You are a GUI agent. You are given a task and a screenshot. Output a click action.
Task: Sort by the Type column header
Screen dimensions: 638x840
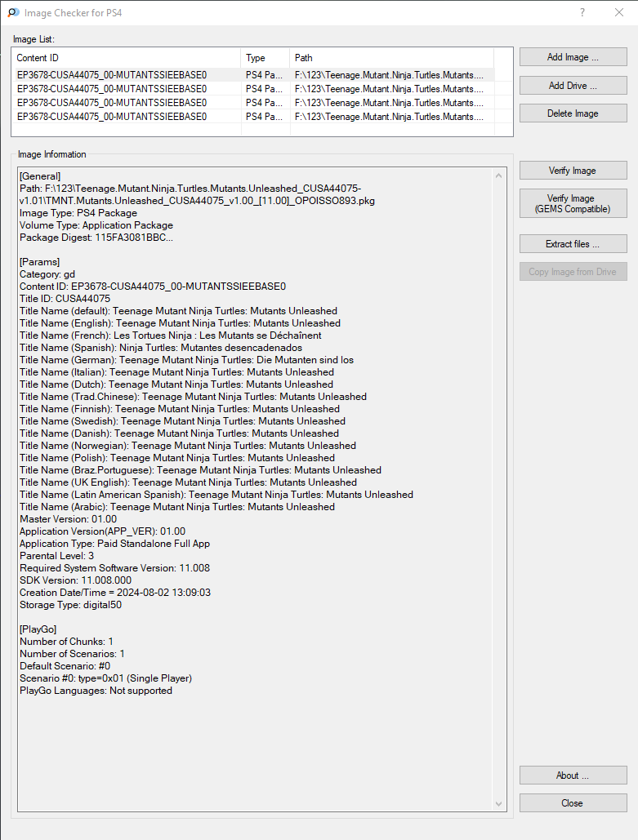(265, 58)
